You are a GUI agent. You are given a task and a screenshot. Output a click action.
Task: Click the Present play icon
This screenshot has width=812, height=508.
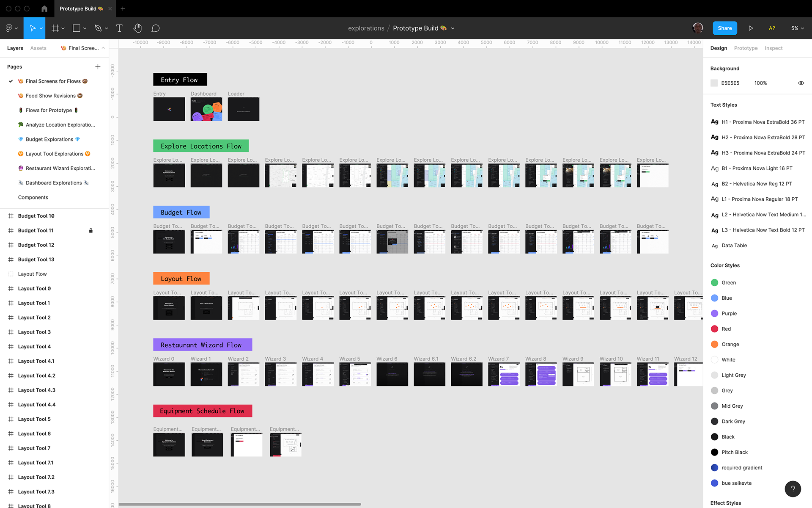point(751,28)
